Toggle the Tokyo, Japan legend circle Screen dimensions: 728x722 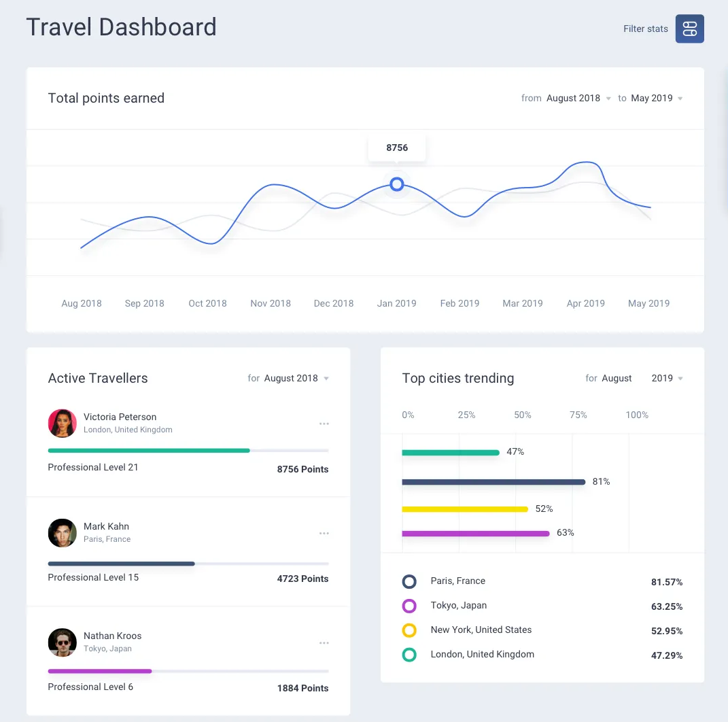(409, 606)
